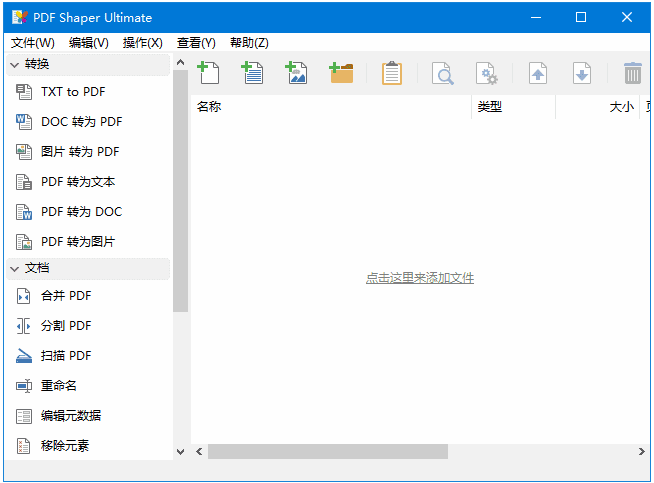Click the 点击这里来添加文件 link
Image resolution: width=654 pixels, height=483 pixels.
(x=419, y=278)
